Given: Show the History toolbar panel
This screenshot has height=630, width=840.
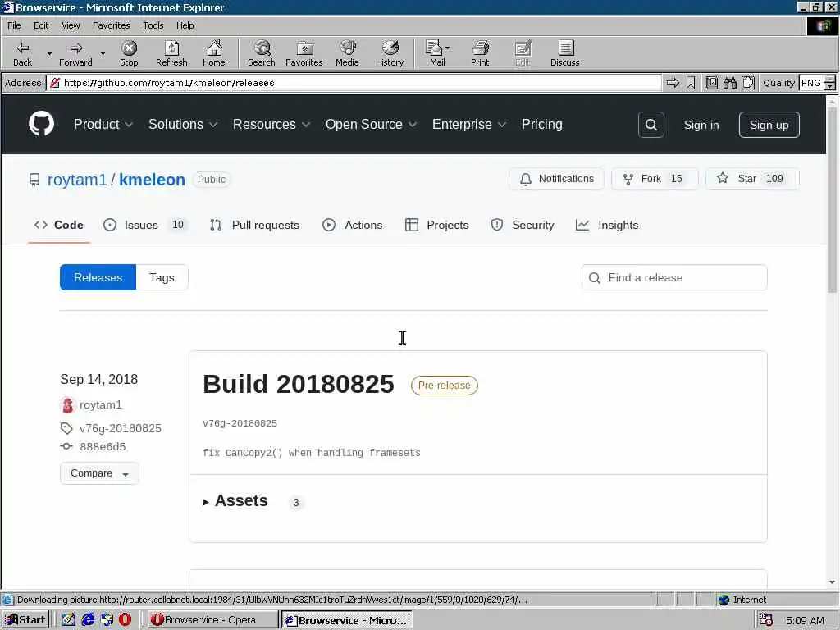Looking at the screenshot, I should coord(390,53).
